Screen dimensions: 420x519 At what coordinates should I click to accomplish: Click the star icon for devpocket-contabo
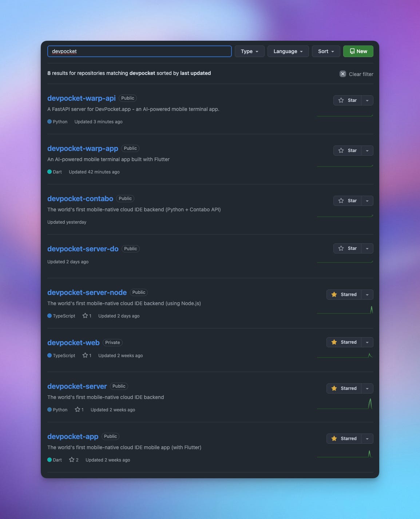click(341, 201)
